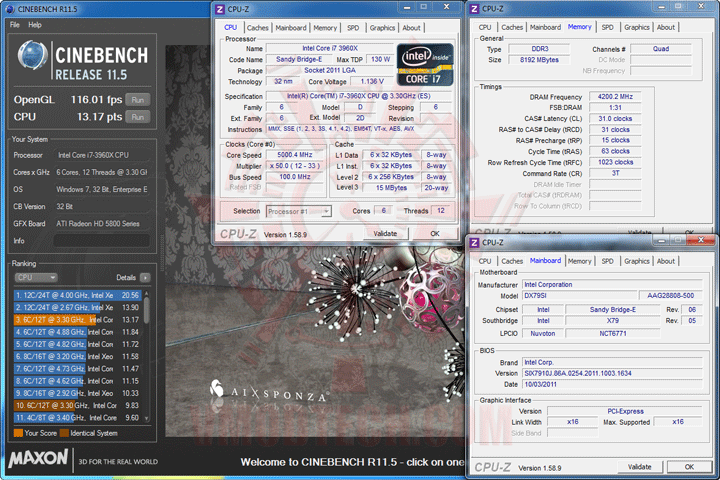720x480 pixels.
Task: Switch to Caches tab in CPU-Z CPU window
Action: [258, 28]
